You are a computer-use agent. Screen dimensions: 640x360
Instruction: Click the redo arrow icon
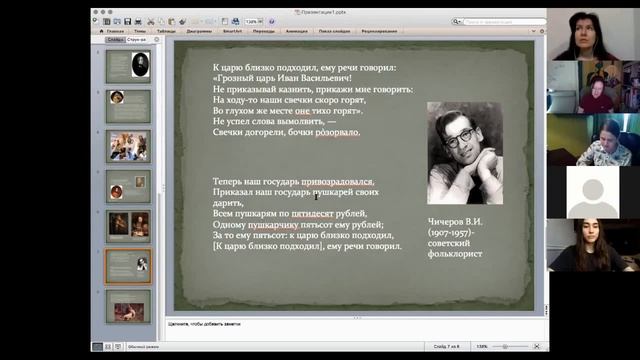210,22
